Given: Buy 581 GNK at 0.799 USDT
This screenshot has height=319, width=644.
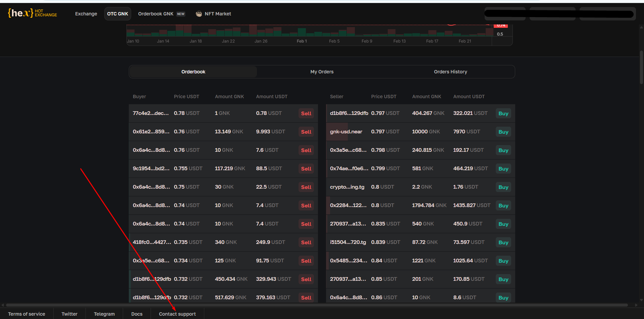Looking at the screenshot, I should coord(503,169).
